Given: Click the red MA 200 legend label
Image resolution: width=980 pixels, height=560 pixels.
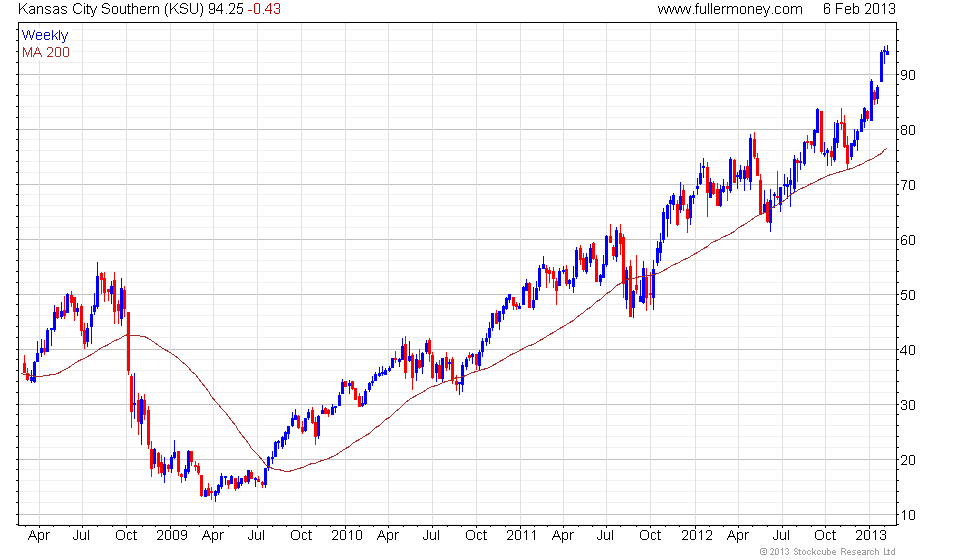Looking at the screenshot, I should [x=46, y=52].
